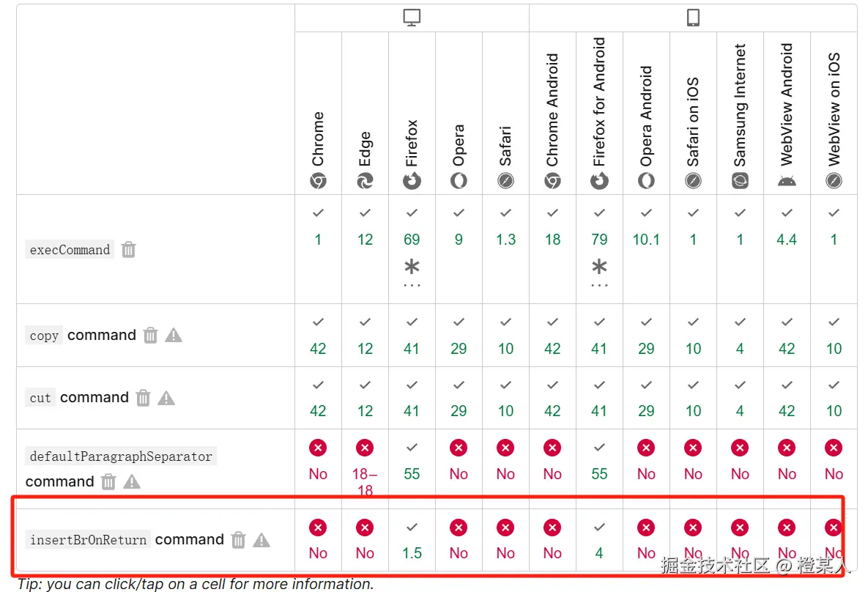868x592 pixels.
Task: Click Safari 'No' cell for insertBrOnReturn
Action: (x=505, y=541)
